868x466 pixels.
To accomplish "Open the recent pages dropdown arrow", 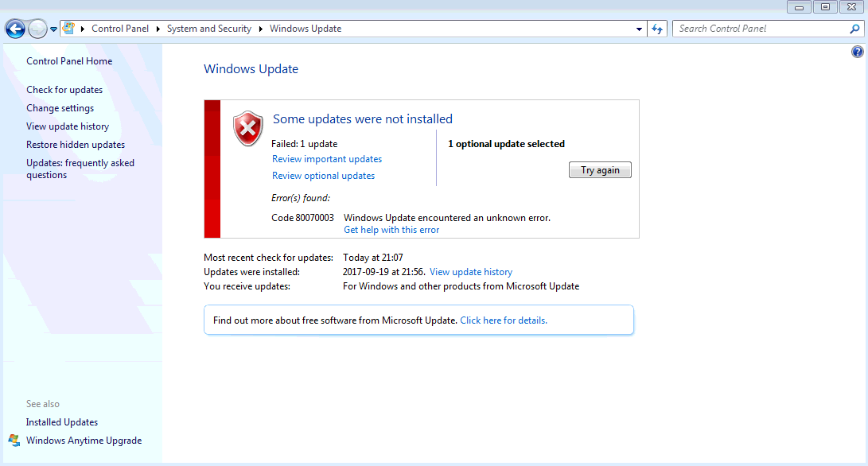I will [53, 29].
